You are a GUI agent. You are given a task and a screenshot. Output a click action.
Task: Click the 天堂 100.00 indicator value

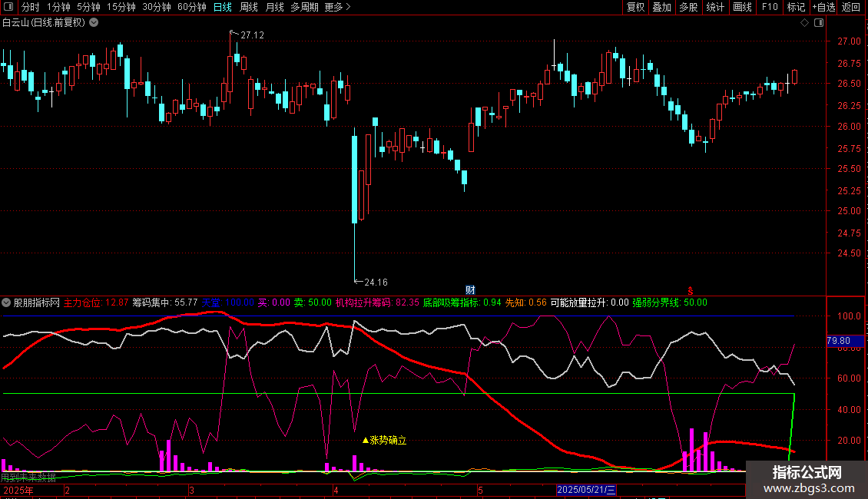click(227, 302)
